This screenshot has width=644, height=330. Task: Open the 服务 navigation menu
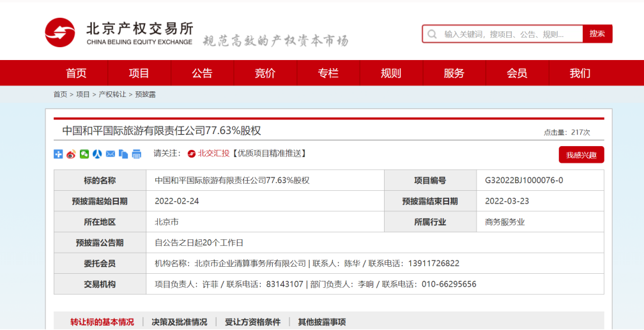click(x=454, y=73)
